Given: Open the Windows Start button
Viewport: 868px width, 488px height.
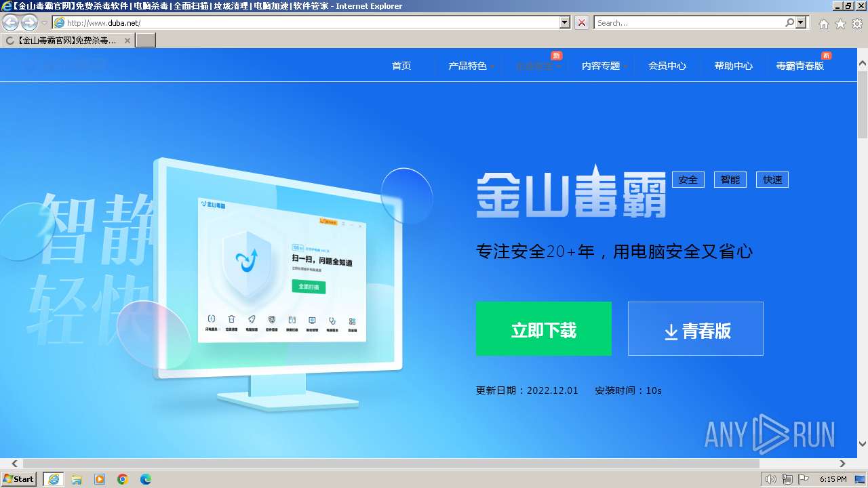Looking at the screenshot, I should coord(19,479).
